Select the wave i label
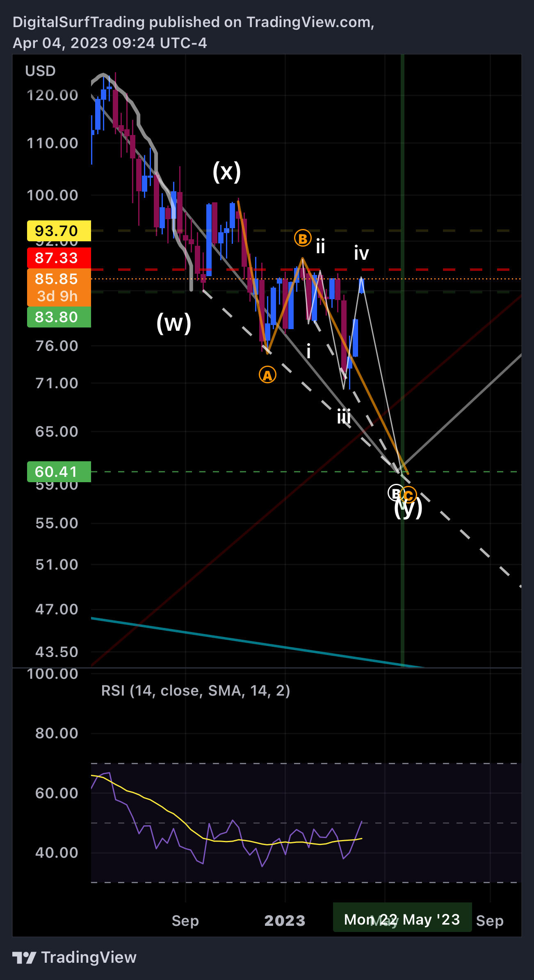 coord(308,352)
